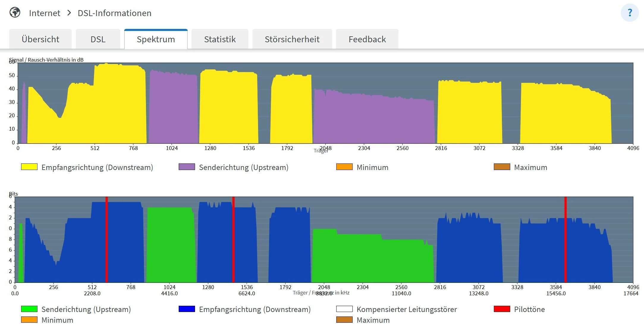This screenshot has height=326, width=644.
Task: Click yellow Downstream swatch in SNR legend
Action: click(29, 167)
